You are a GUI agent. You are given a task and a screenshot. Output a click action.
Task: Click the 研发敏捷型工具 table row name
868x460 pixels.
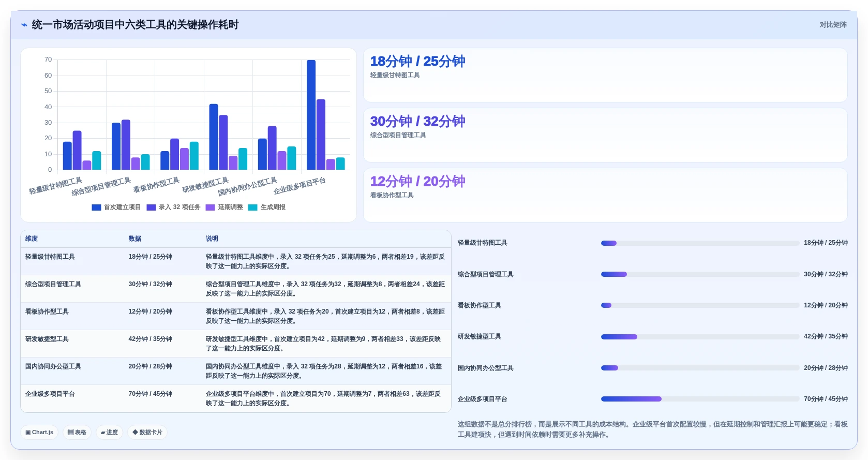47,339
